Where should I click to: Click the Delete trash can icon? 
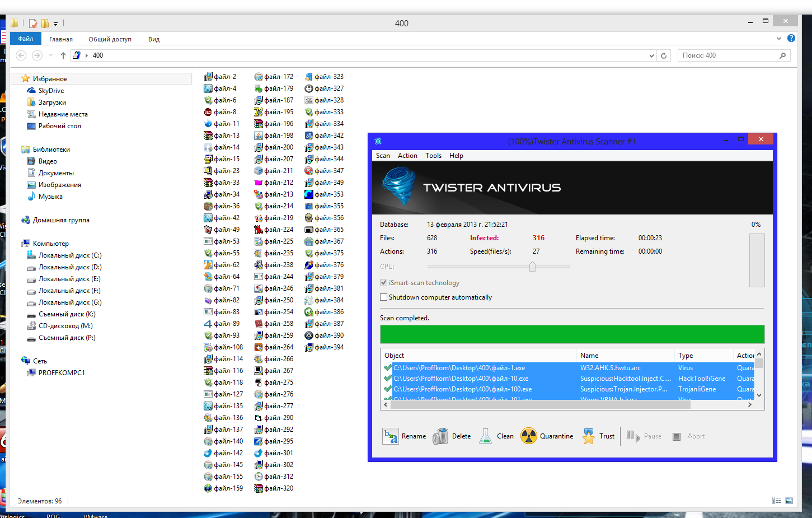(x=440, y=436)
